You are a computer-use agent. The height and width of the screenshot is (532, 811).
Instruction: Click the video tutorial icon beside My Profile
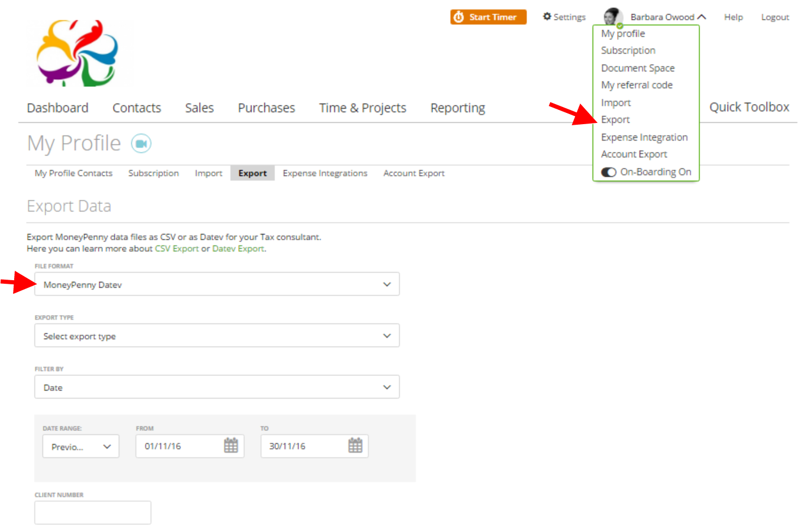click(141, 143)
